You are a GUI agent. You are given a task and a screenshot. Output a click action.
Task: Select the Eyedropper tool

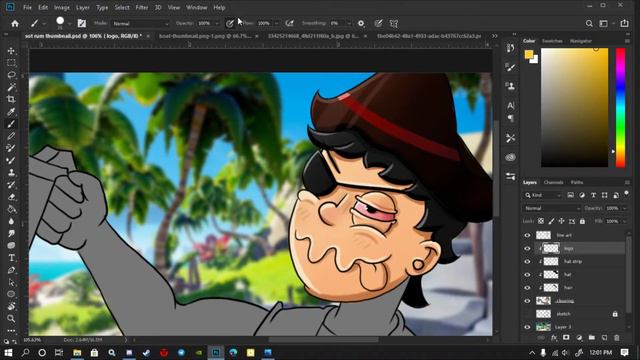11,111
